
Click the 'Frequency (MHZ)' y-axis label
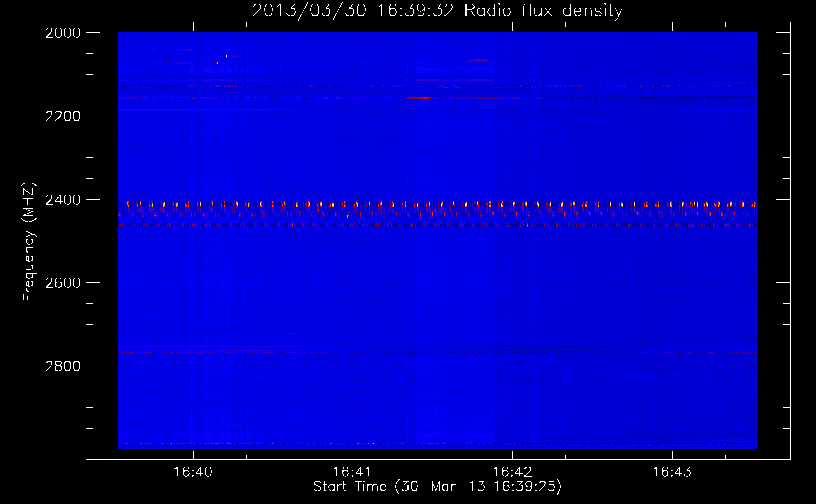pyautogui.click(x=29, y=242)
